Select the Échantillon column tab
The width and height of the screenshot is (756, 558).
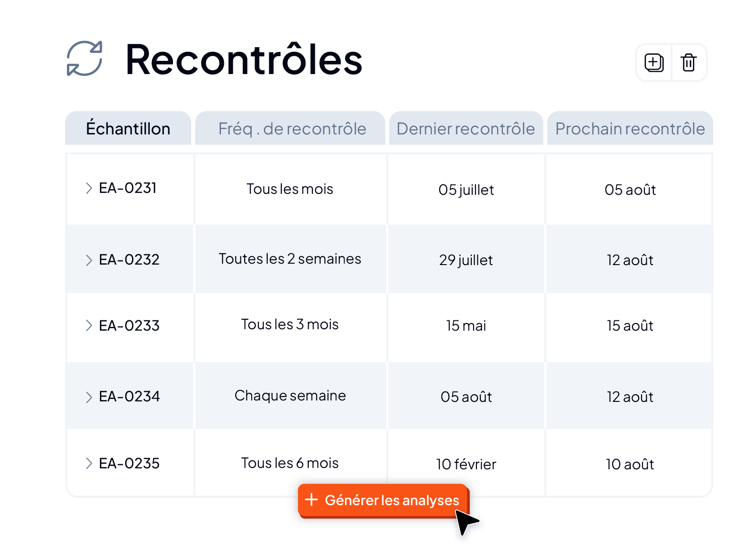pos(128,128)
